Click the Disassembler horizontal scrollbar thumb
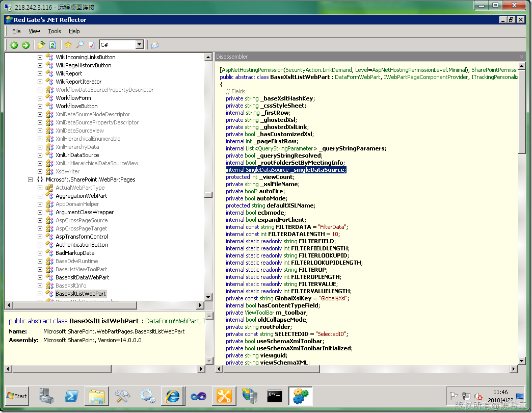The width and height of the screenshot is (532, 413). pos(271,369)
